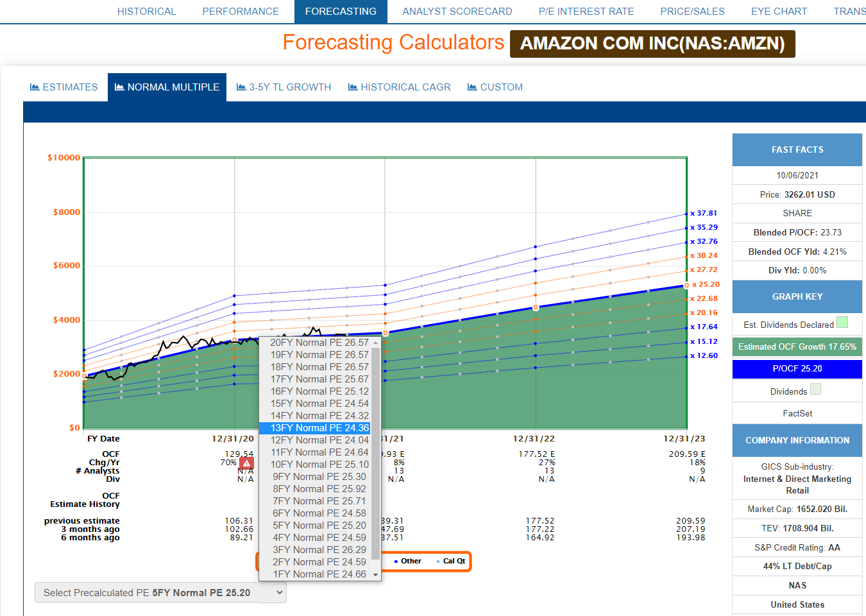
Task: Switch to ESTIMATES calculator
Action: [x=64, y=87]
